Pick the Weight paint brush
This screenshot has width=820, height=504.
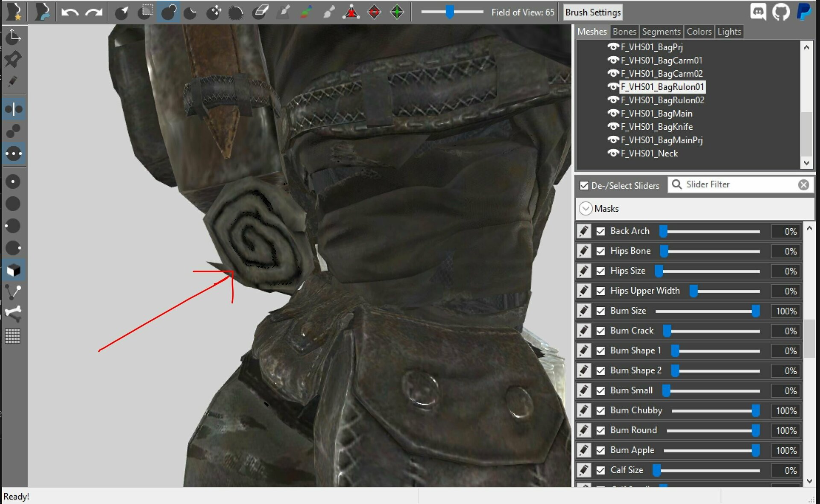[x=283, y=12]
